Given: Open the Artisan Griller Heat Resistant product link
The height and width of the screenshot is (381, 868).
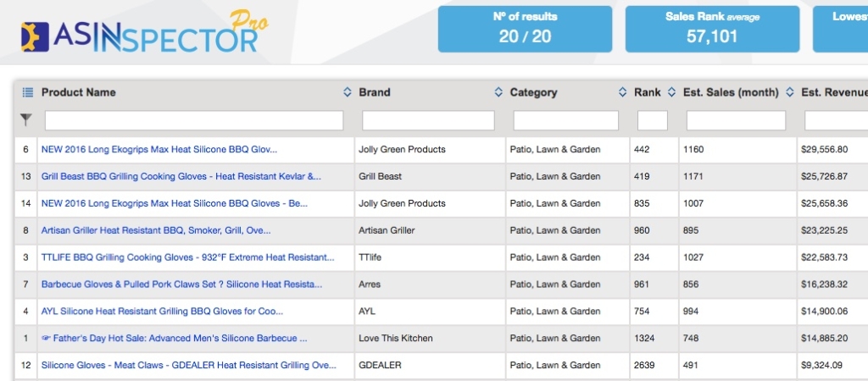Looking at the screenshot, I should tap(156, 230).
